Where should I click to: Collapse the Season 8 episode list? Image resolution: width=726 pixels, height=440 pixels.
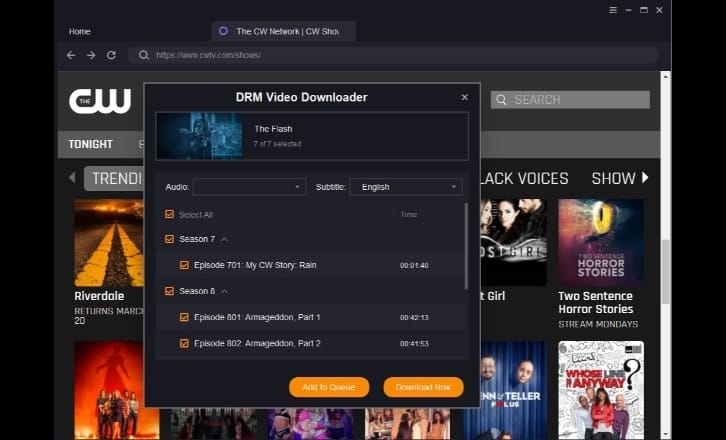[x=225, y=291]
